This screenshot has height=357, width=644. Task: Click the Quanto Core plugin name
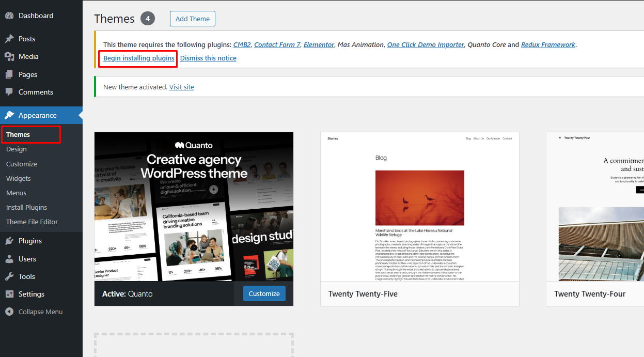[486, 44]
